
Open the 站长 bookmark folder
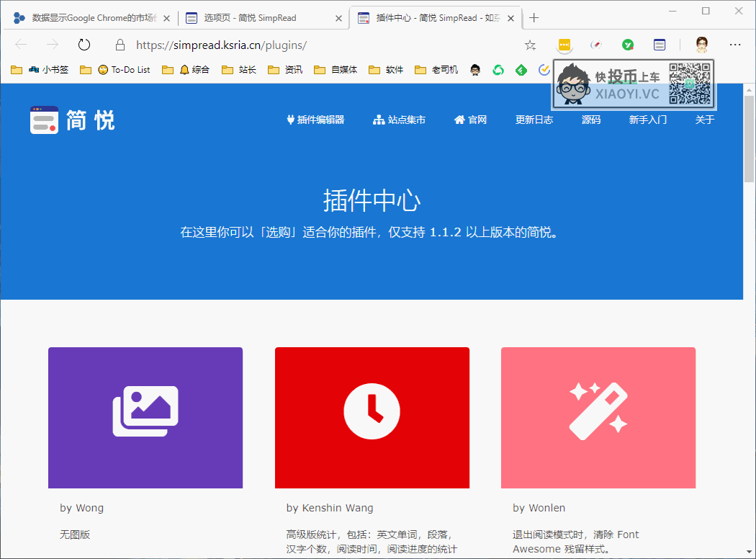click(x=238, y=70)
